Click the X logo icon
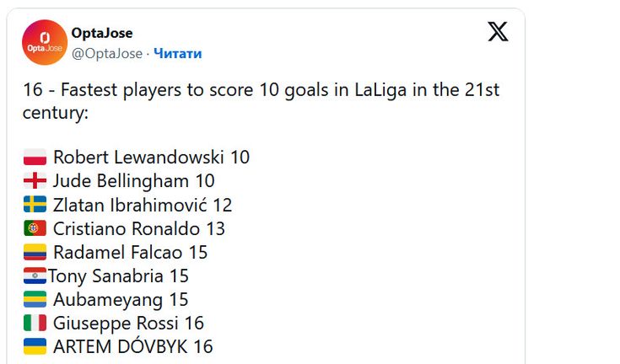 pos(498,31)
